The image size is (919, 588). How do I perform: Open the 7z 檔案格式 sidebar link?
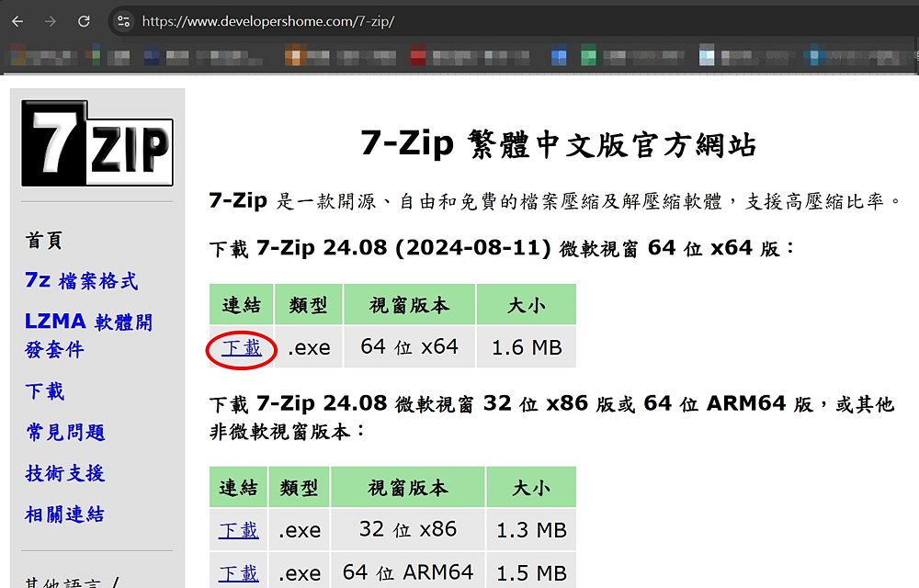[x=82, y=280]
